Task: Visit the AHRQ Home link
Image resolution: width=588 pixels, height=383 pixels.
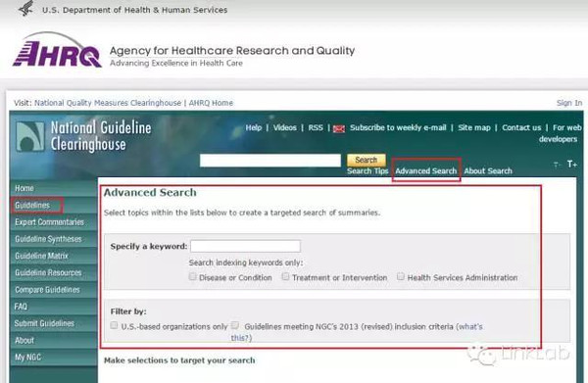Action: [211, 103]
